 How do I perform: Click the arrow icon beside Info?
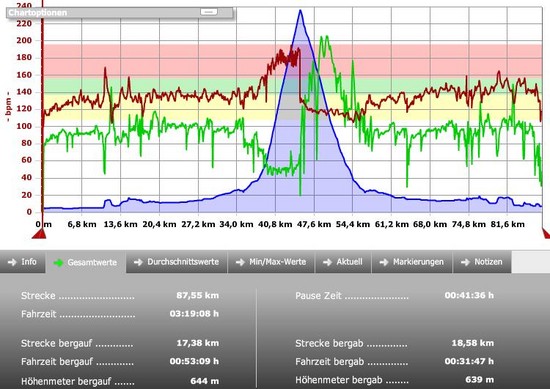click(x=12, y=262)
